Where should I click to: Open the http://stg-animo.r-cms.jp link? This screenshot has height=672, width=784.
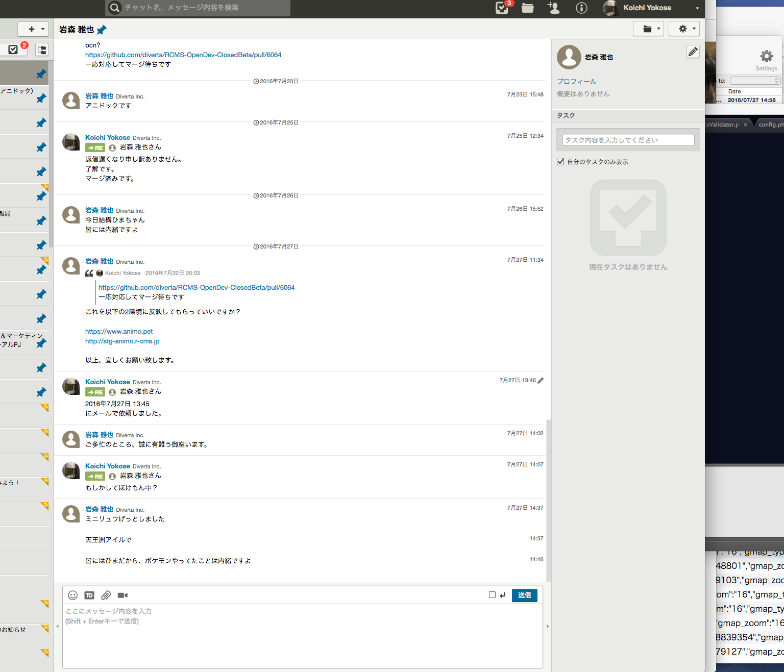click(122, 341)
